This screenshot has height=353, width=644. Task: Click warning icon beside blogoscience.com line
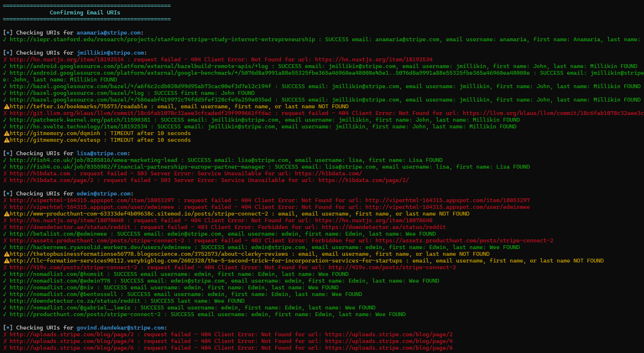pyautogui.click(x=6, y=254)
